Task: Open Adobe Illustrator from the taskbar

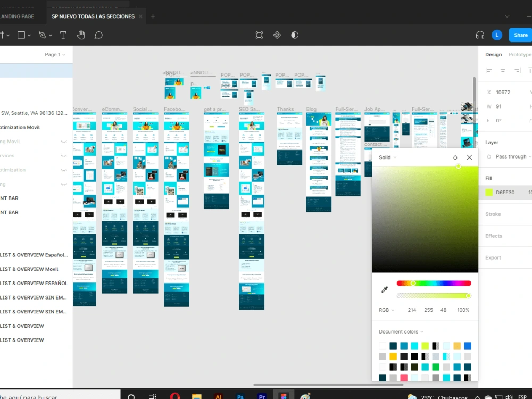Action: 219,396
